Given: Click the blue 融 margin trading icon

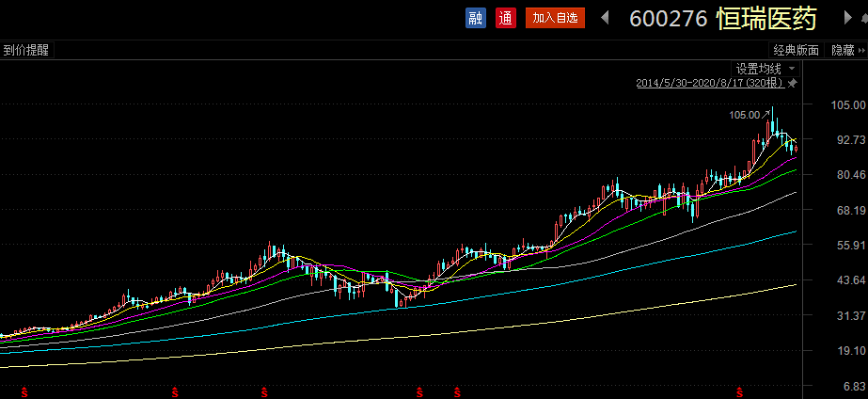Looking at the screenshot, I should tap(476, 18).
